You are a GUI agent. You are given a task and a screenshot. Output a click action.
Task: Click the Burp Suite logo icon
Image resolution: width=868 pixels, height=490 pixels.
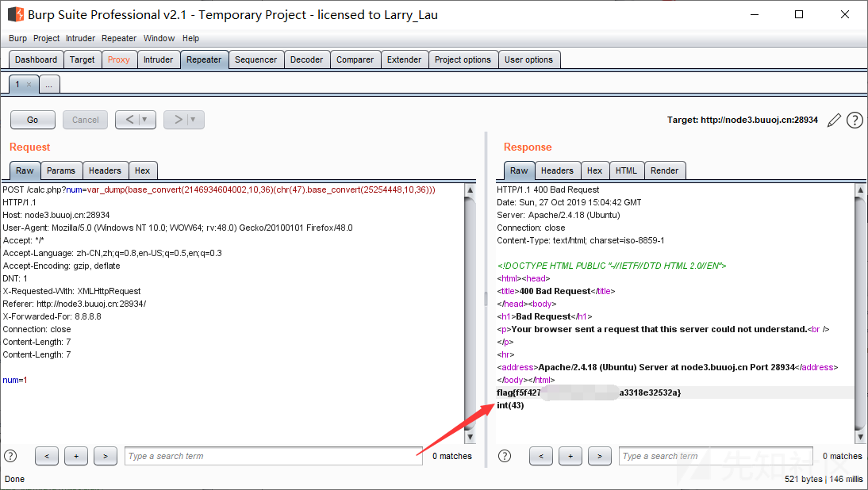[x=16, y=14]
